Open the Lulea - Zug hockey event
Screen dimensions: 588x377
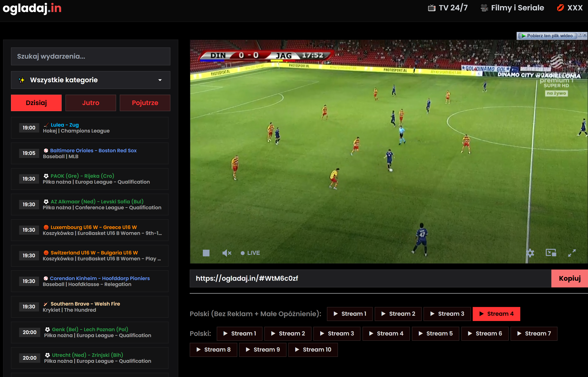click(64, 125)
